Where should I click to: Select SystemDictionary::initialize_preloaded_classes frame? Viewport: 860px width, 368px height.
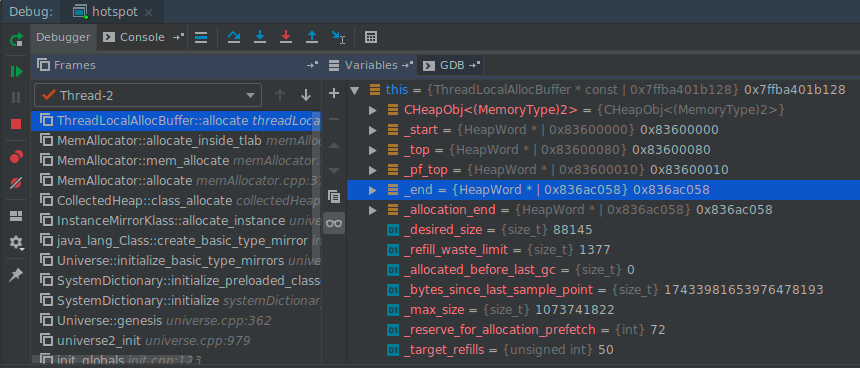(x=176, y=280)
